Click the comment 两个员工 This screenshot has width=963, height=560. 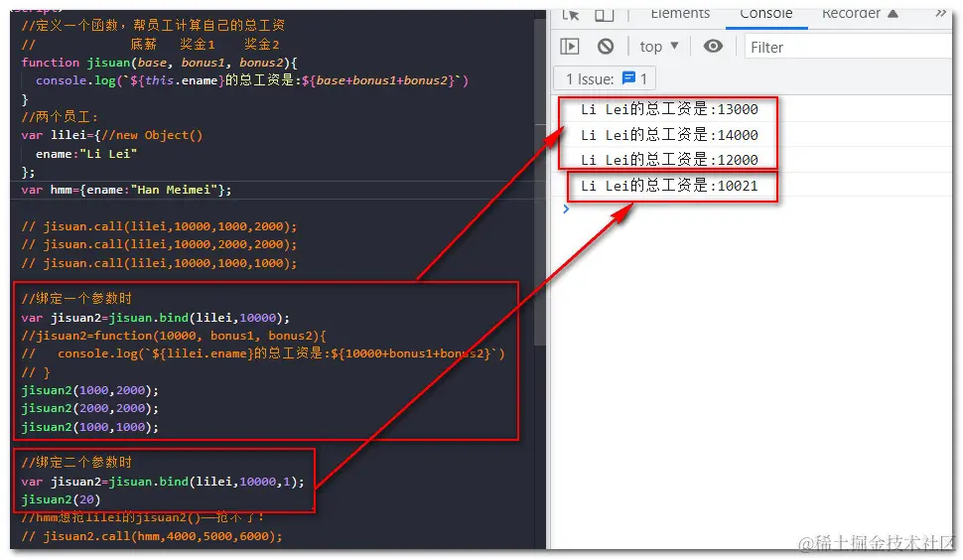(60, 117)
